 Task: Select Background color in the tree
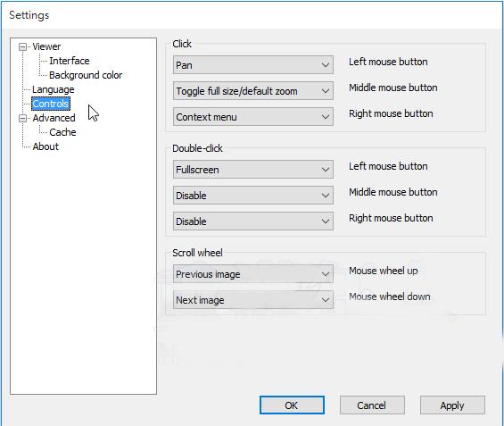pos(86,75)
